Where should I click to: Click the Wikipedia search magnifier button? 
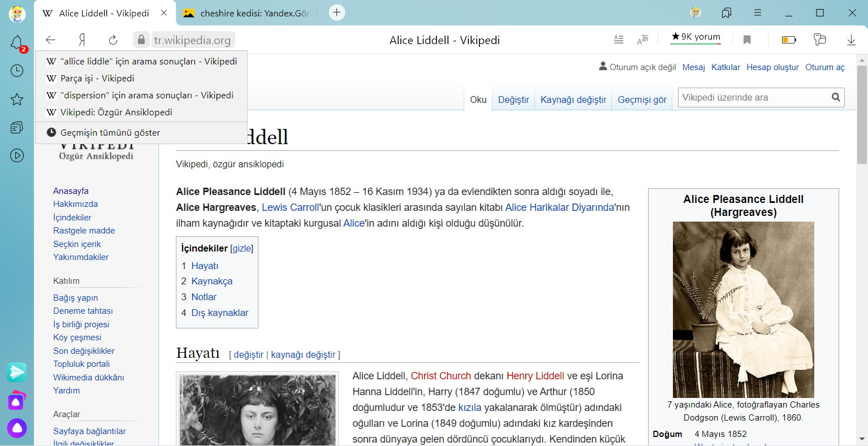[836, 97]
